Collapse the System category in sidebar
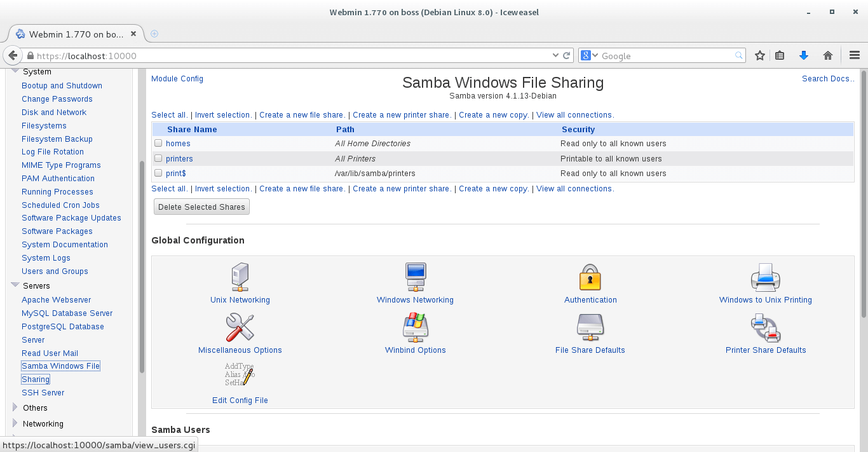Viewport: 868px width, 452px height. (15, 71)
